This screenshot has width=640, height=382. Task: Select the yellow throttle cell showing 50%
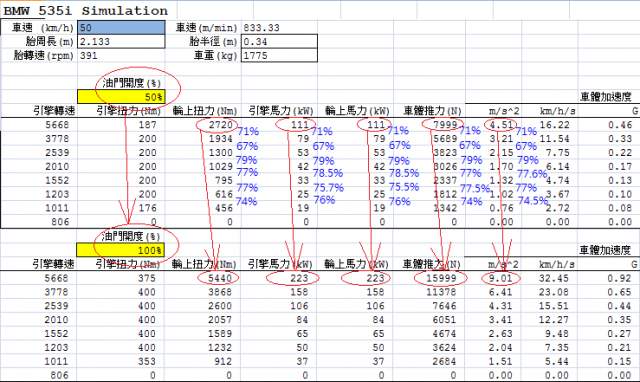pyautogui.click(x=121, y=97)
